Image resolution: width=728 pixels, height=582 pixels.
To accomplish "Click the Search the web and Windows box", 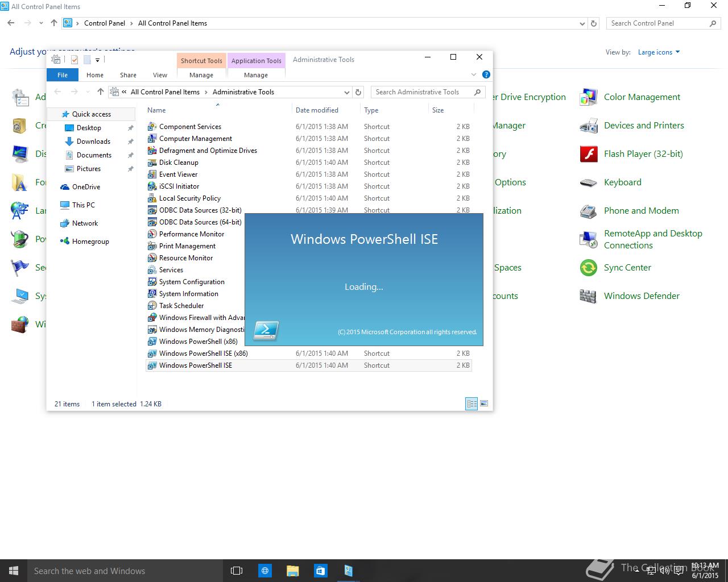I will (125, 571).
